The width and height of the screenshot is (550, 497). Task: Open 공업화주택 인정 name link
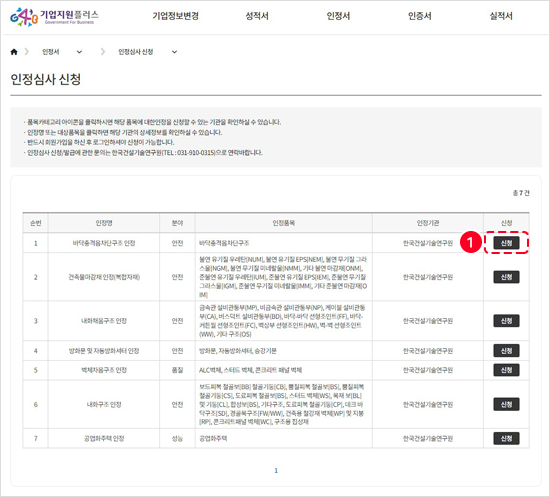tap(104, 438)
